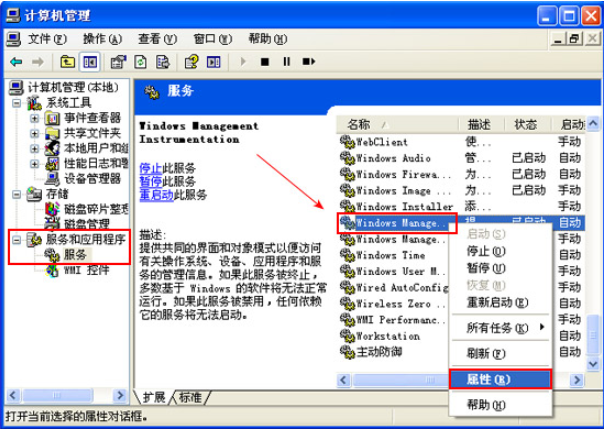Open the Properties toolbar icon

pos(118,62)
